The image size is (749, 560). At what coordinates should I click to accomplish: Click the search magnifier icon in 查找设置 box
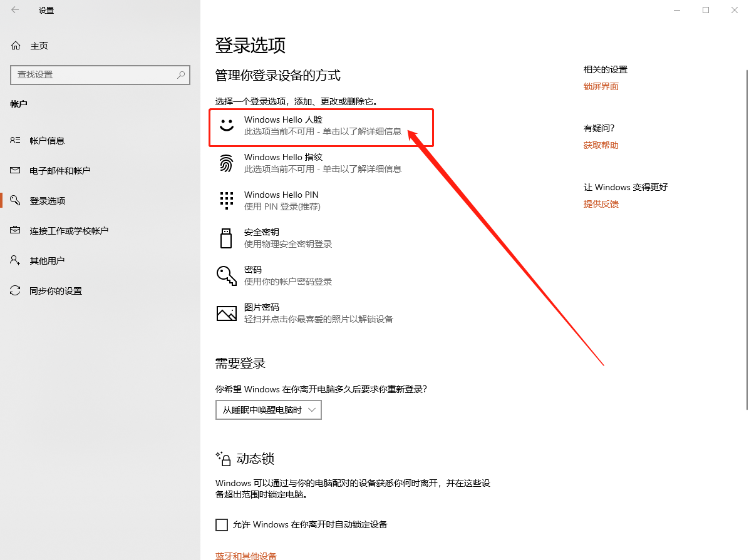(x=181, y=74)
